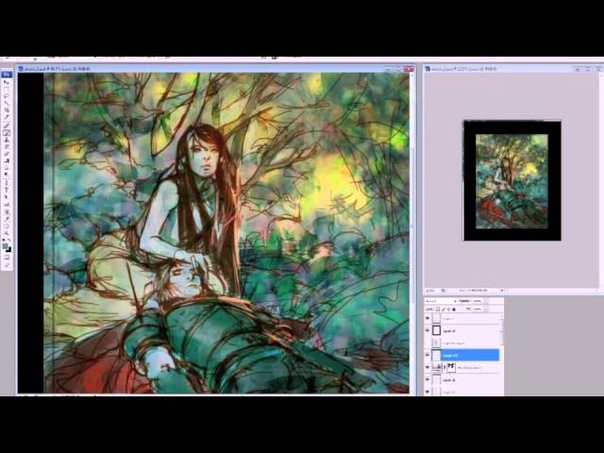Toggle Quick Mask mode icon
This screenshot has height=453, width=604.
[x=7, y=255]
